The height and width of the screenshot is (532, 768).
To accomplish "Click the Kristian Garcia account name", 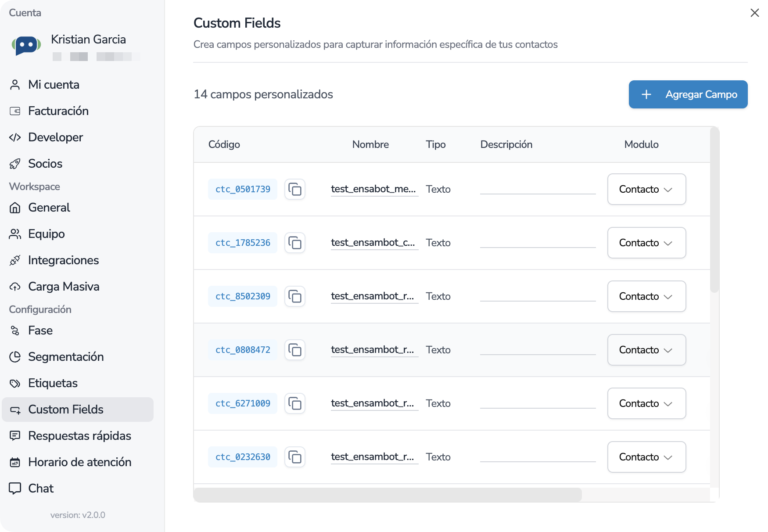I will coord(89,40).
